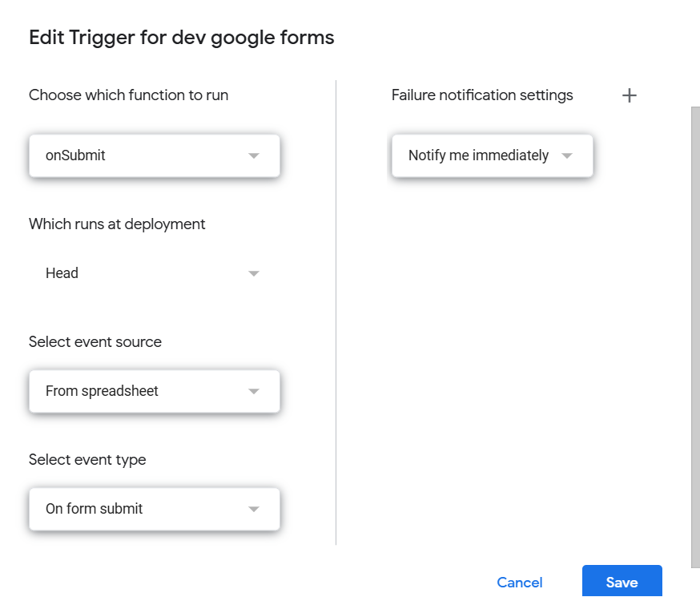Save the trigger settings
The width and height of the screenshot is (700, 597).
coord(622,581)
